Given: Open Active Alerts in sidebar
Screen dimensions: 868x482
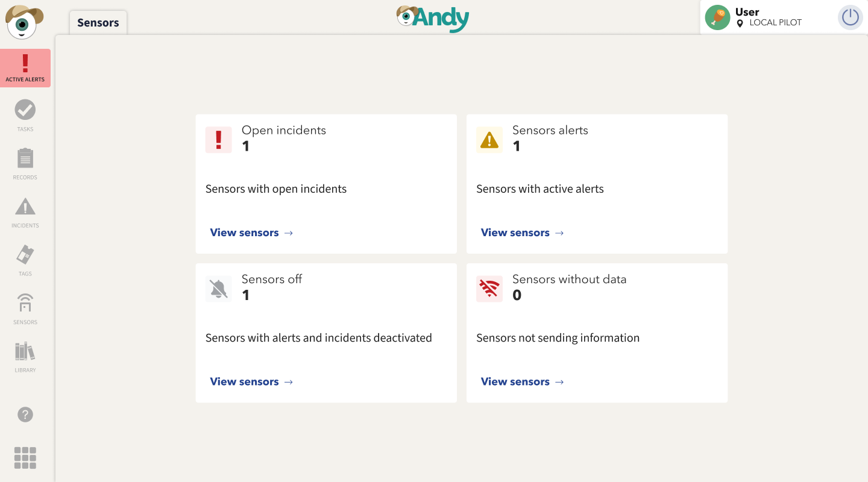Looking at the screenshot, I should [25, 67].
